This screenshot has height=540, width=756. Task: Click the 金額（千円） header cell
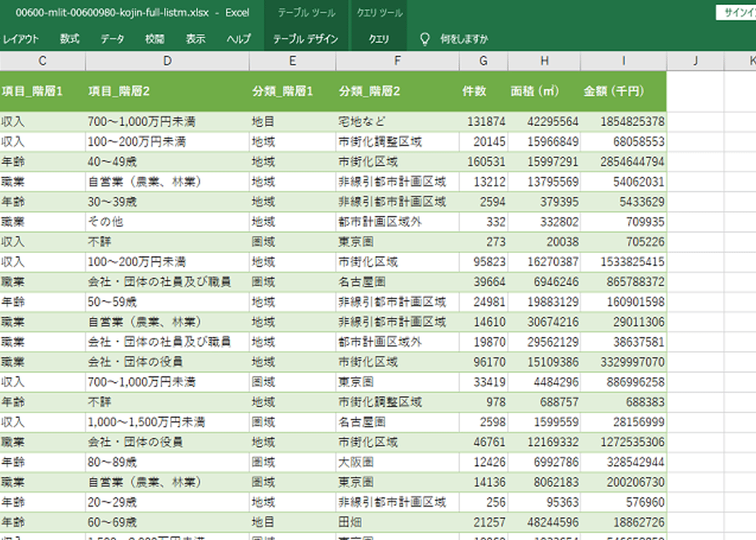[x=624, y=91]
